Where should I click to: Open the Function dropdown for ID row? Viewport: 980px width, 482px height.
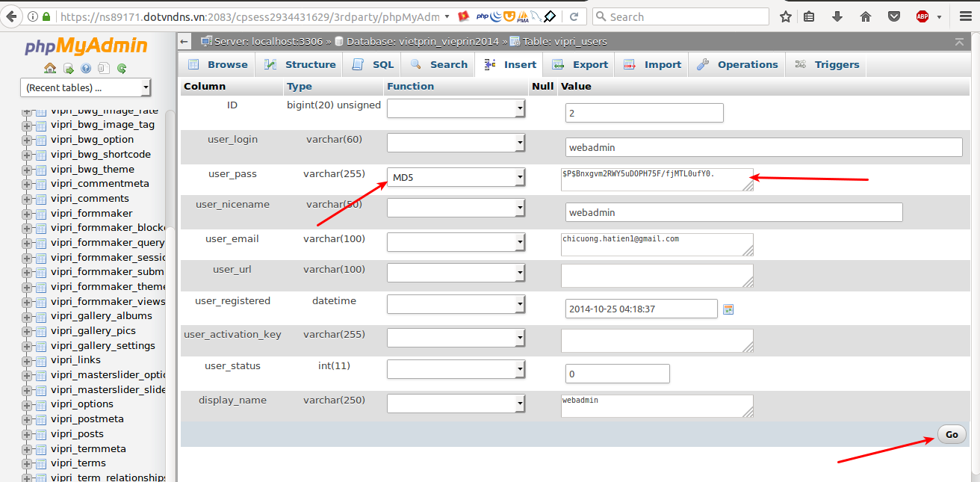[x=456, y=108]
